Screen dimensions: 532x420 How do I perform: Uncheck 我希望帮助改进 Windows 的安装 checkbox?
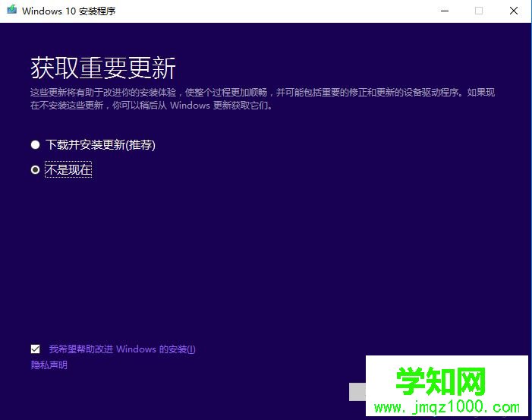pos(35,349)
